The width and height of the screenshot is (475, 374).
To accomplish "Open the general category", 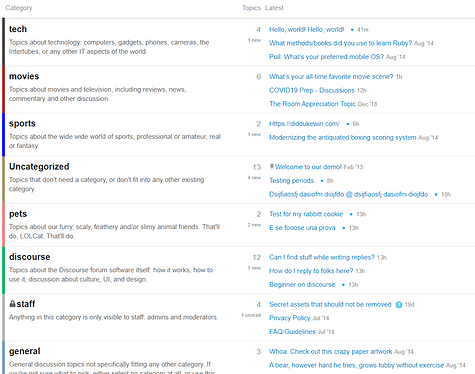I will tap(25, 351).
